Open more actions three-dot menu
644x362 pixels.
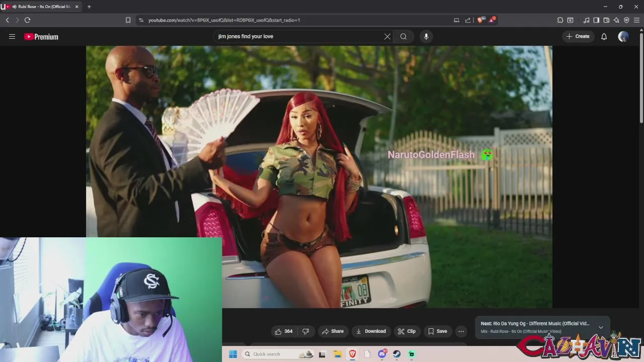pyautogui.click(x=461, y=331)
